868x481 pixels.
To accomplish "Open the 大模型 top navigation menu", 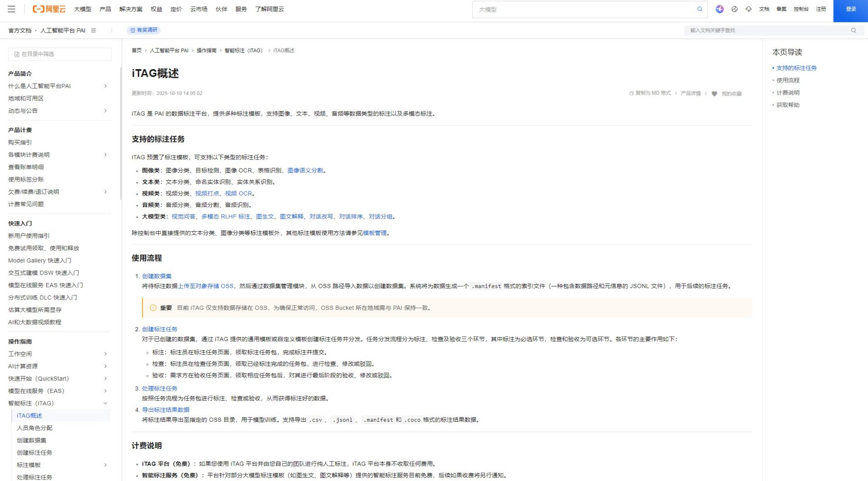I will (x=82, y=9).
